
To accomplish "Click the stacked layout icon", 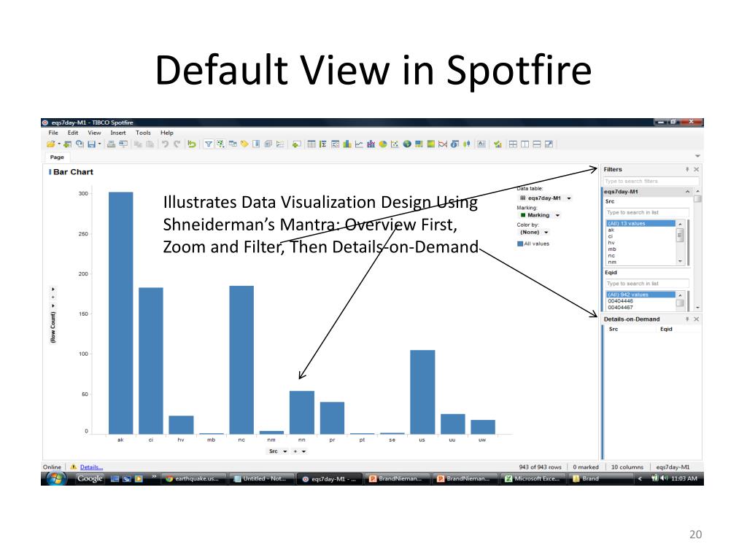I will pos(536,144).
